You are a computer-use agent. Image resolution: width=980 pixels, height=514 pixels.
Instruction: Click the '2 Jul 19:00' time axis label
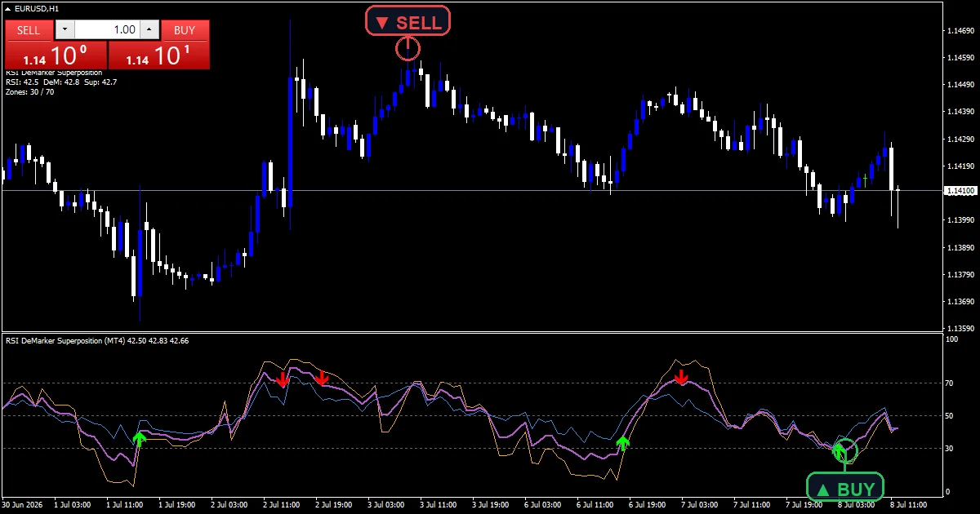[335, 505]
